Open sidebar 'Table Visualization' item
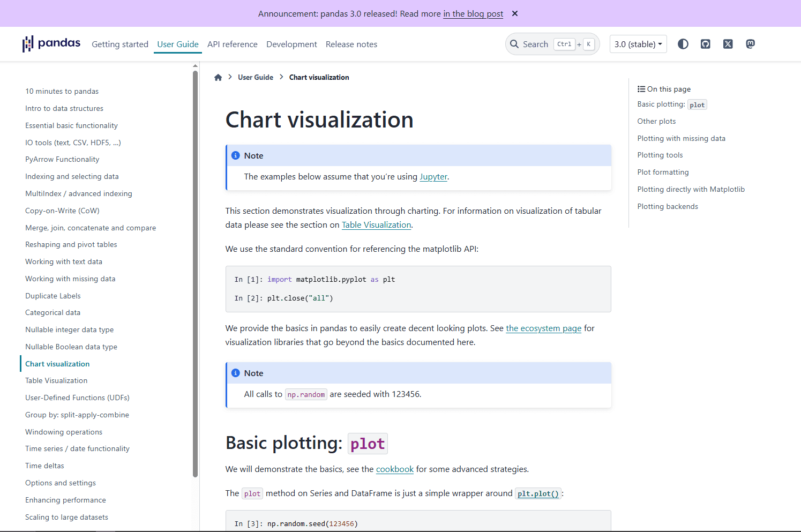The height and width of the screenshot is (532, 801). coord(56,380)
